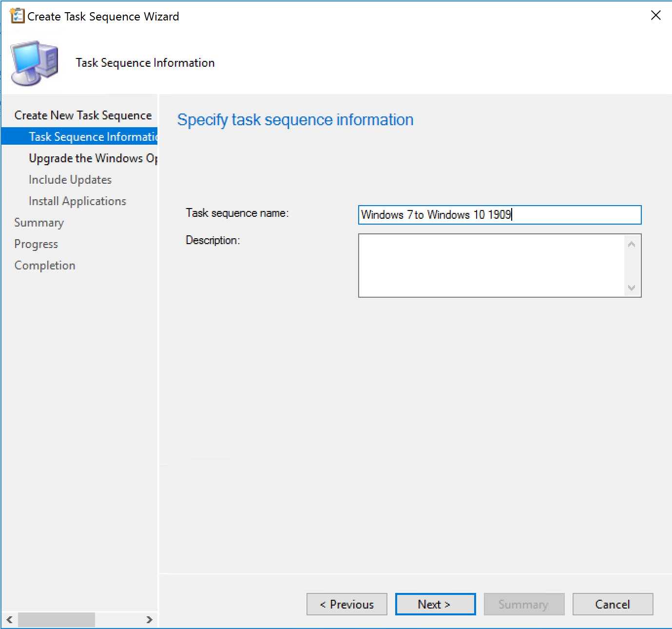Click the < Previous button
Screen dimensions: 672x629
click(347, 604)
